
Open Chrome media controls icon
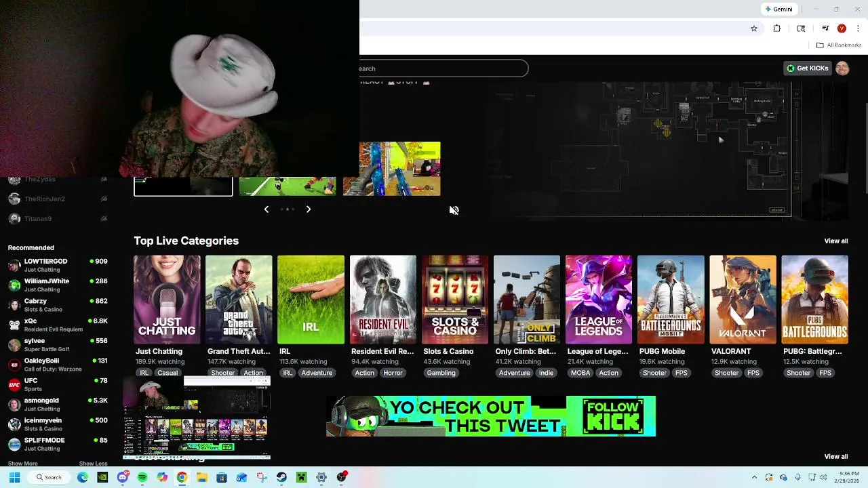click(x=825, y=28)
